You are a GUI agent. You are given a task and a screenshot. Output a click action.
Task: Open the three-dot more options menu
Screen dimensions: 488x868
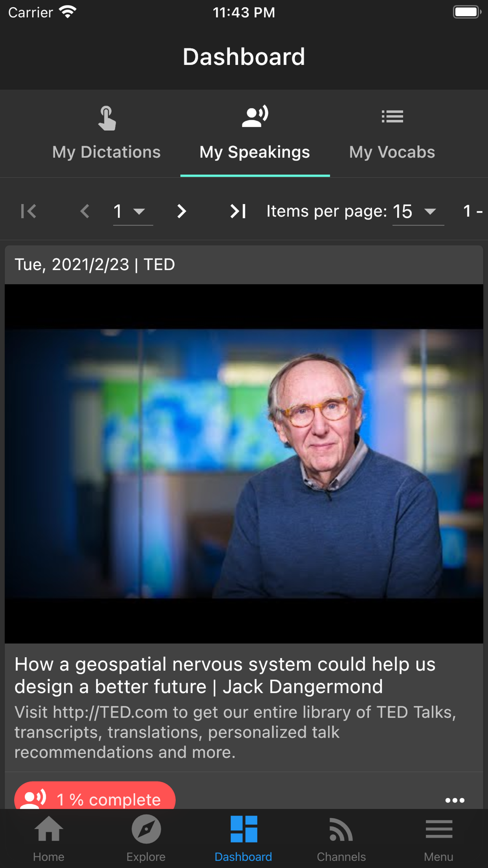[455, 800]
